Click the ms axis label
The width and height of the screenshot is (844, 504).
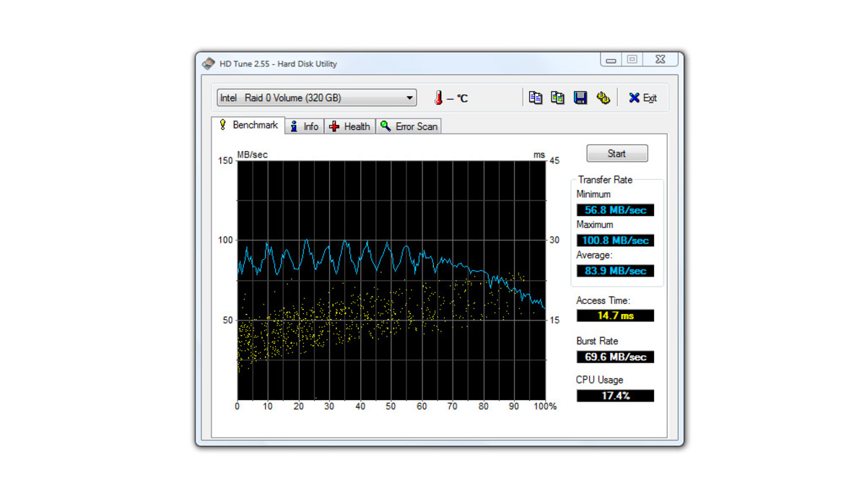[x=539, y=155]
